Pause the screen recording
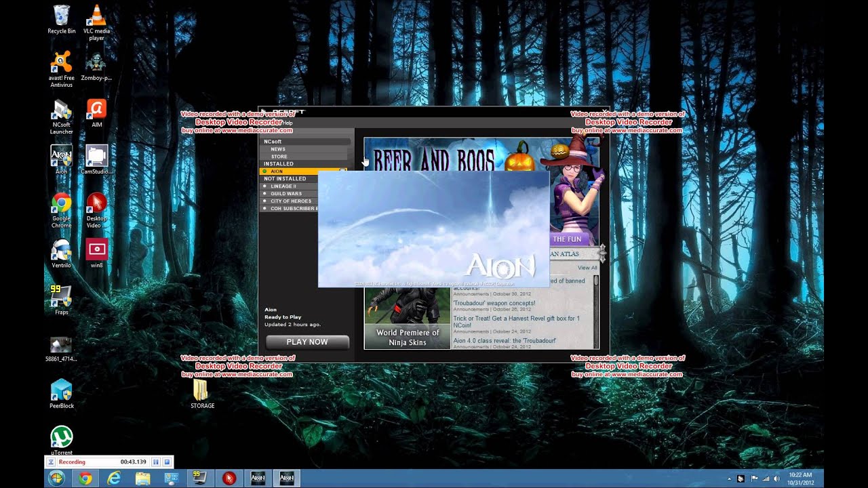The width and height of the screenshot is (868, 488). point(156,462)
